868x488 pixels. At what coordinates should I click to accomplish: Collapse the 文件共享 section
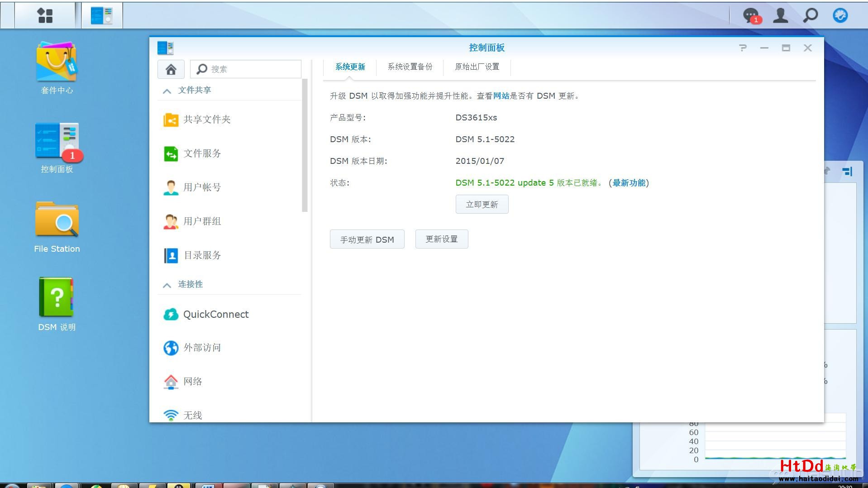coord(167,91)
